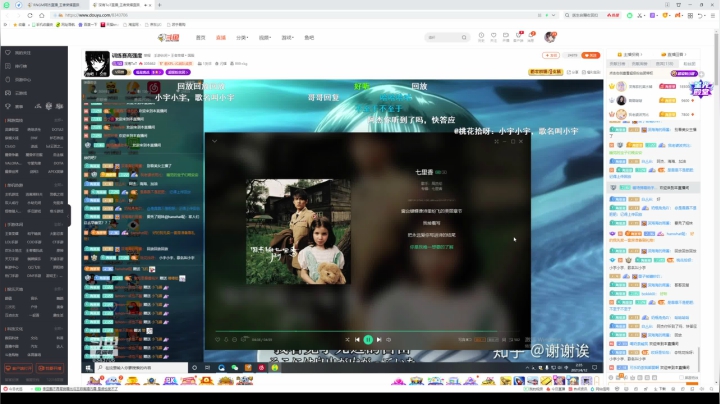Screen dimensions: 720x404
Task: Click the purple badge in chat header
Action: pos(684,73)
